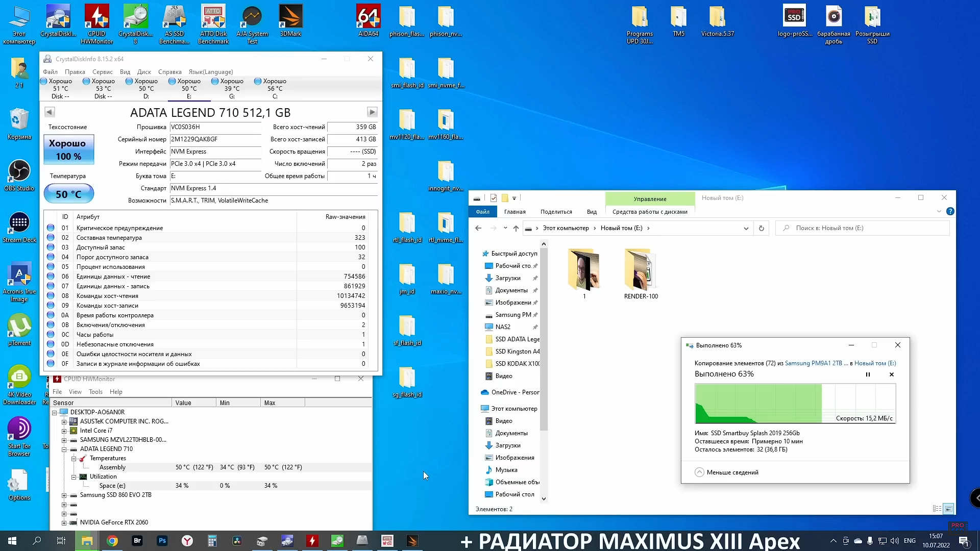Open View menu in HWMonitor
This screenshot has height=551, width=980.
[75, 392]
